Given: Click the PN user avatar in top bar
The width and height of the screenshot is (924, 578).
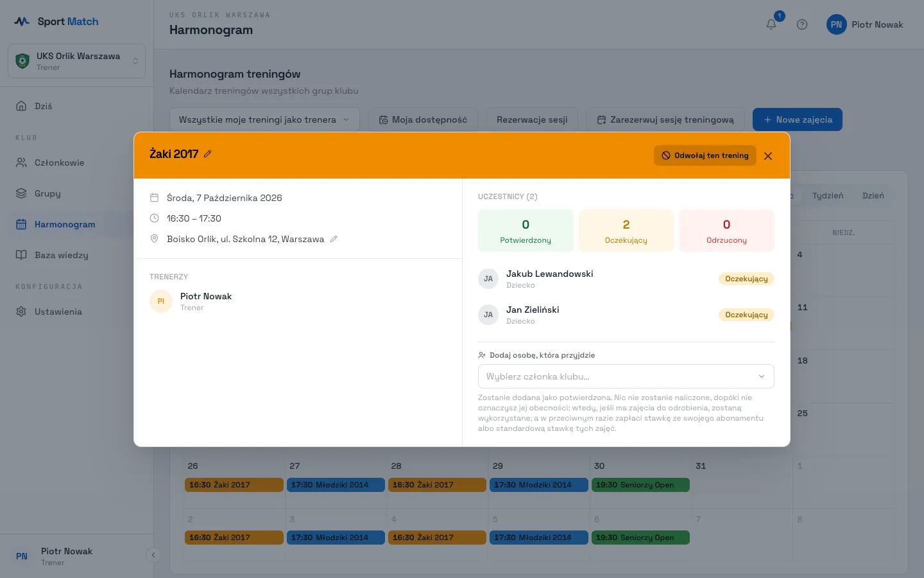Looking at the screenshot, I should coord(836,24).
